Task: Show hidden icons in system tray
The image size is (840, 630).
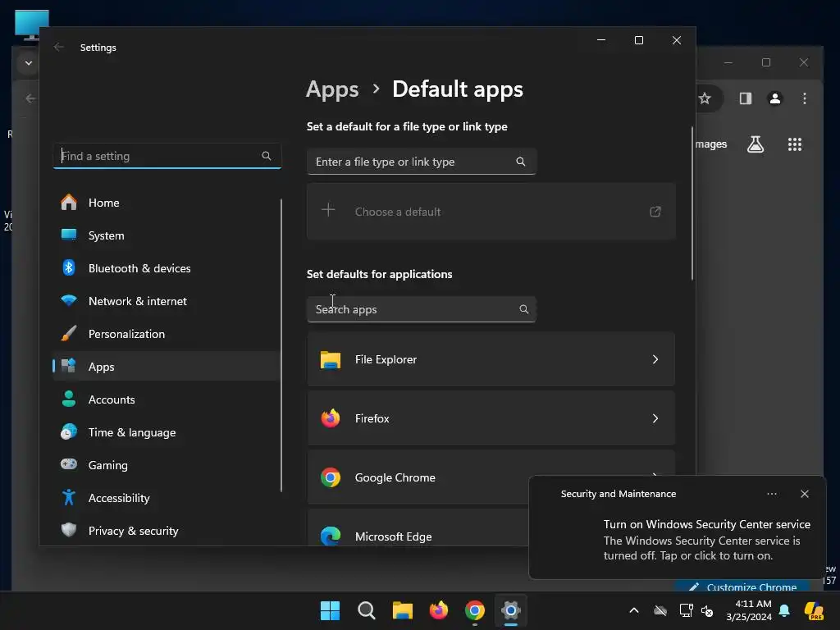Action: tap(634, 610)
